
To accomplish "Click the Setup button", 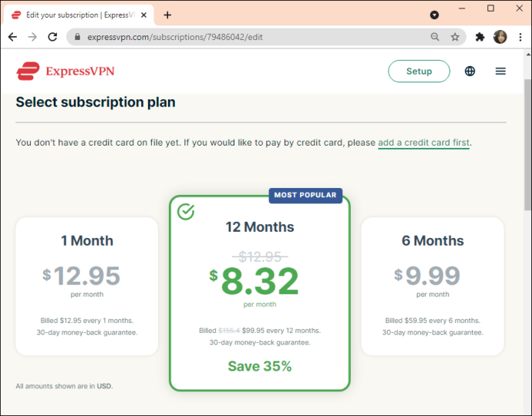I will pyautogui.click(x=419, y=71).
